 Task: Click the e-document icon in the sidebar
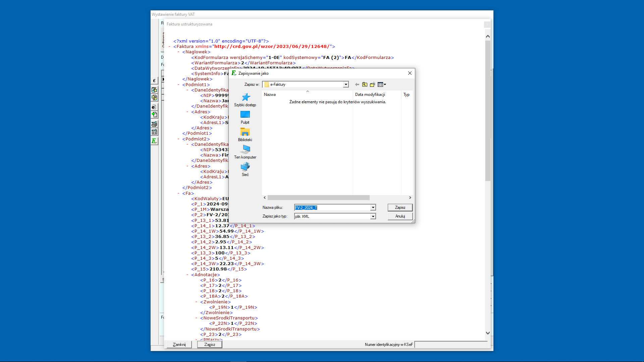[154, 107]
